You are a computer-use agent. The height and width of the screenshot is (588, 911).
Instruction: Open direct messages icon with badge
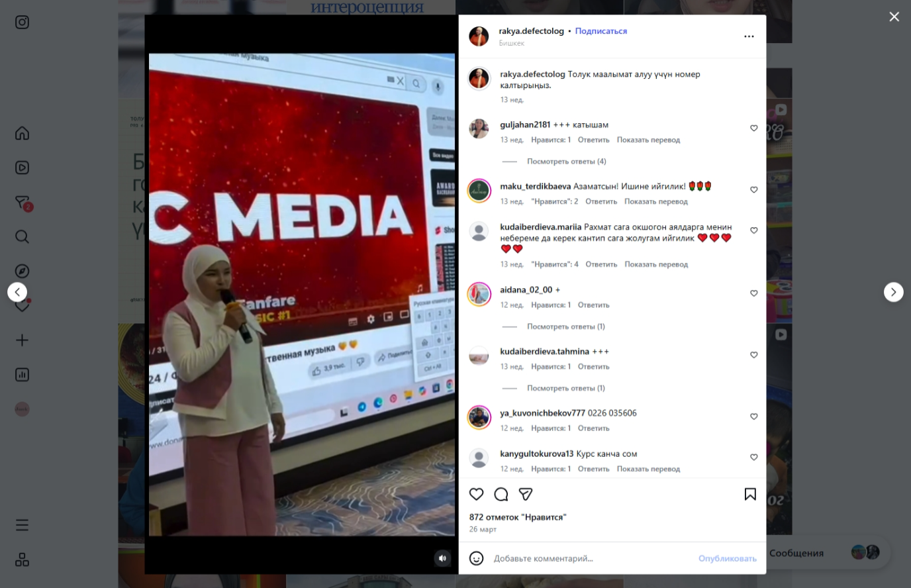pyautogui.click(x=23, y=203)
